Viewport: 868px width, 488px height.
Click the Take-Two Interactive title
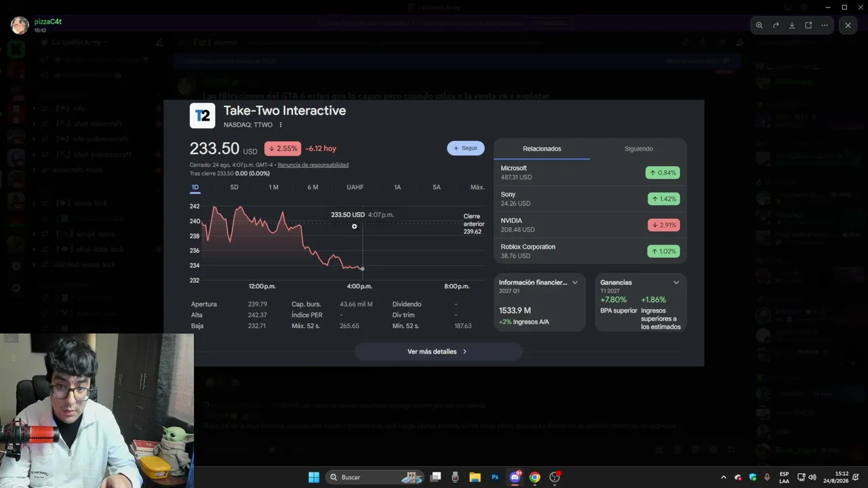pyautogui.click(x=285, y=110)
